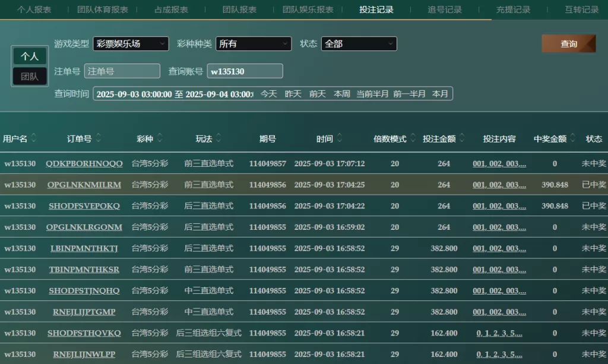
Task: View bet content for order OPGLNKNMILRM
Action: (x=499, y=185)
